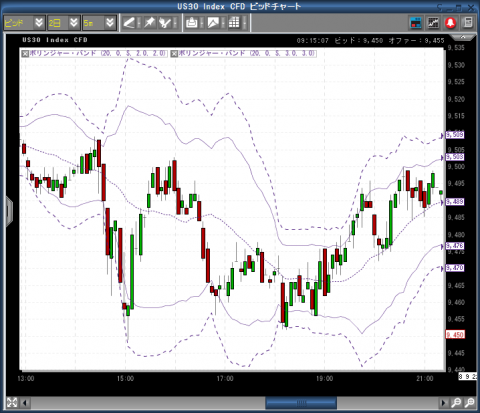
Task: Open the chart type selector icon
Action: coord(213,23)
